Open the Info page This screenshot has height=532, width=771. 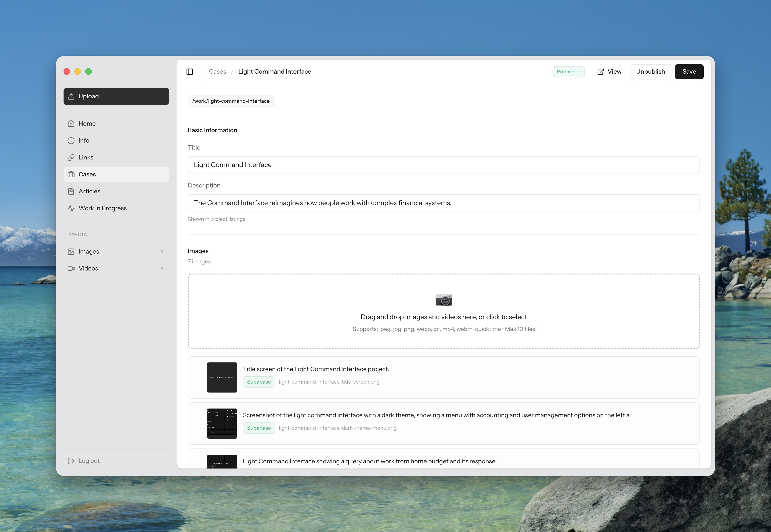[84, 141]
